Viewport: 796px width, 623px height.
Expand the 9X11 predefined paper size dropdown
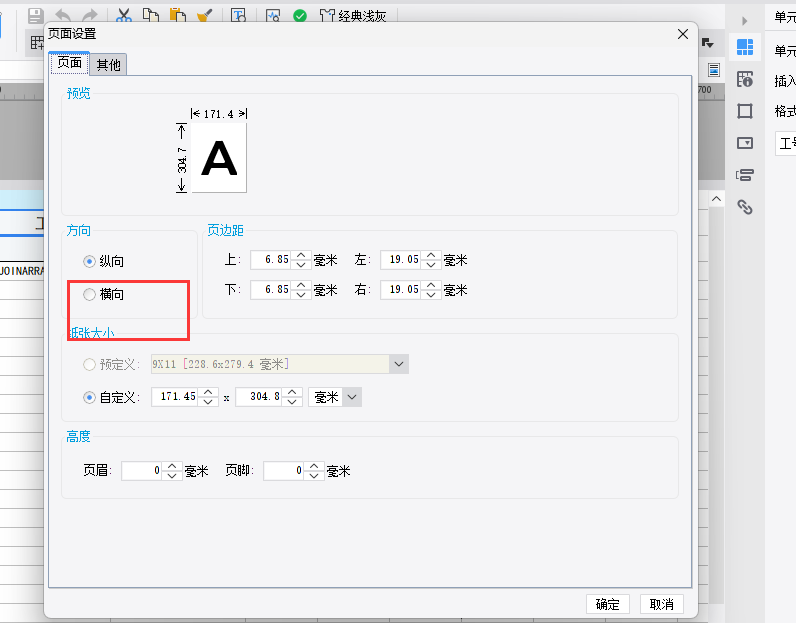[x=399, y=364]
